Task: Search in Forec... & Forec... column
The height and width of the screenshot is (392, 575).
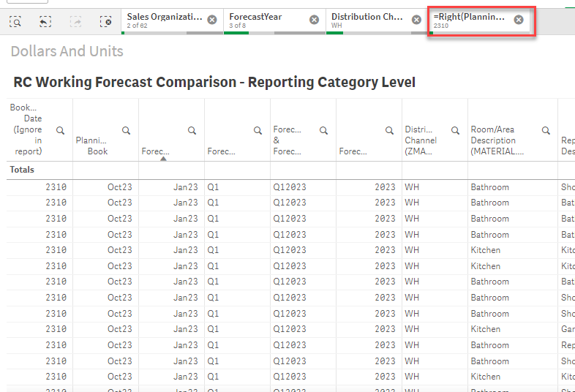Action: [323, 130]
